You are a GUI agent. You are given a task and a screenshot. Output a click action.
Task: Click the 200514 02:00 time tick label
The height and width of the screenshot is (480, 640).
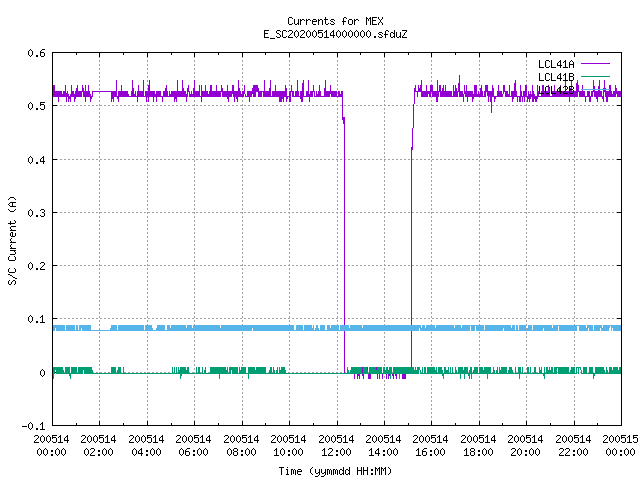click(98, 445)
